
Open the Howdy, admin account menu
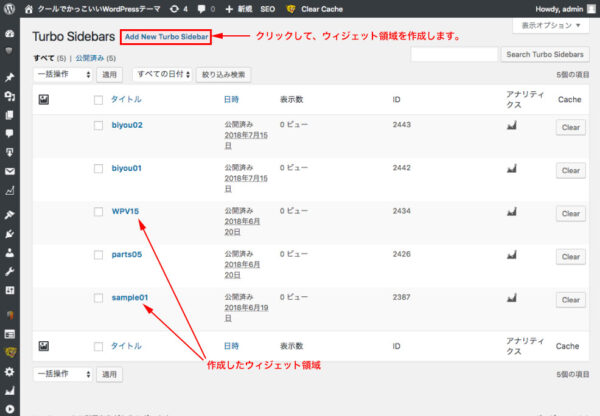565,9
